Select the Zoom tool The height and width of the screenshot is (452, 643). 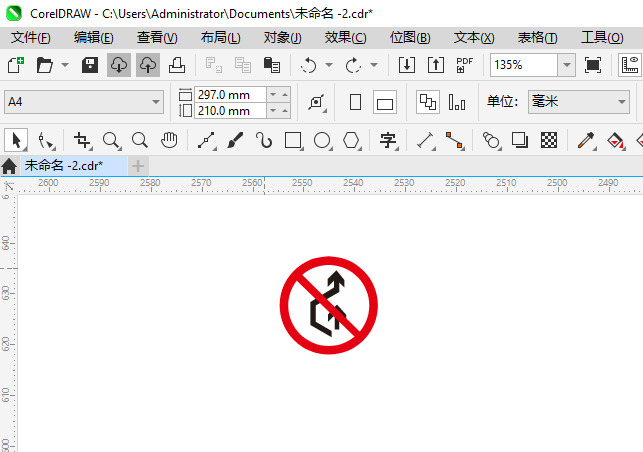111,141
